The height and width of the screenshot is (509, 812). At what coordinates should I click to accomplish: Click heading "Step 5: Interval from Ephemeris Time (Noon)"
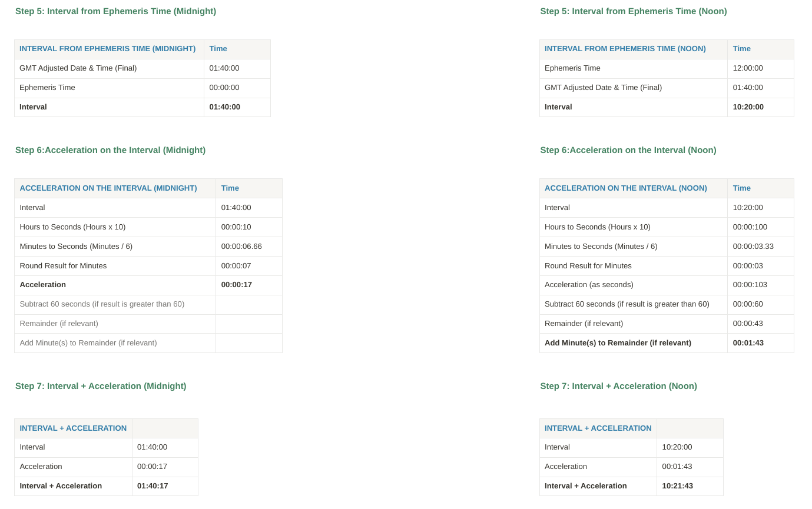[x=634, y=11]
